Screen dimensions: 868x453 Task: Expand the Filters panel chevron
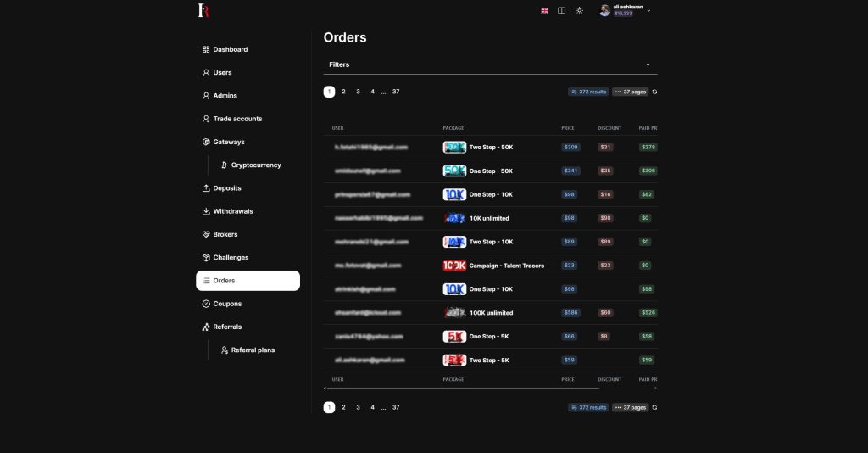[648, 64]
